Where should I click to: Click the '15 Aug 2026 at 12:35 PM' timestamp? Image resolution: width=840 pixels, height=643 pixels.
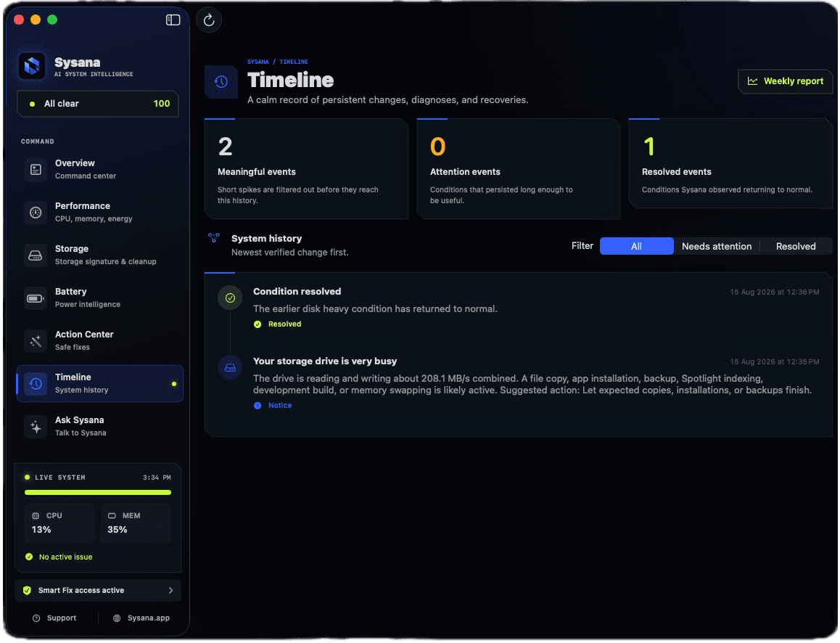[774, 362]
